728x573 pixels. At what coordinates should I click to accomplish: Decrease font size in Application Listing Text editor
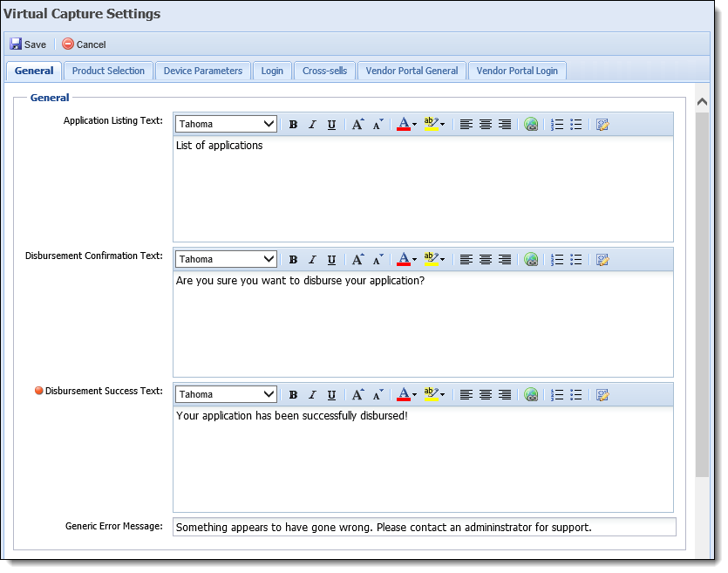click(378, 125)
